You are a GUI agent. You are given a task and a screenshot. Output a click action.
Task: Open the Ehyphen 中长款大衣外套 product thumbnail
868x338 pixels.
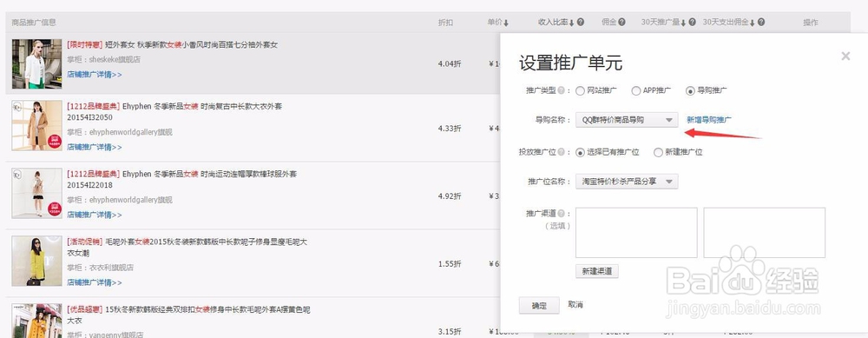coord(36,125)
